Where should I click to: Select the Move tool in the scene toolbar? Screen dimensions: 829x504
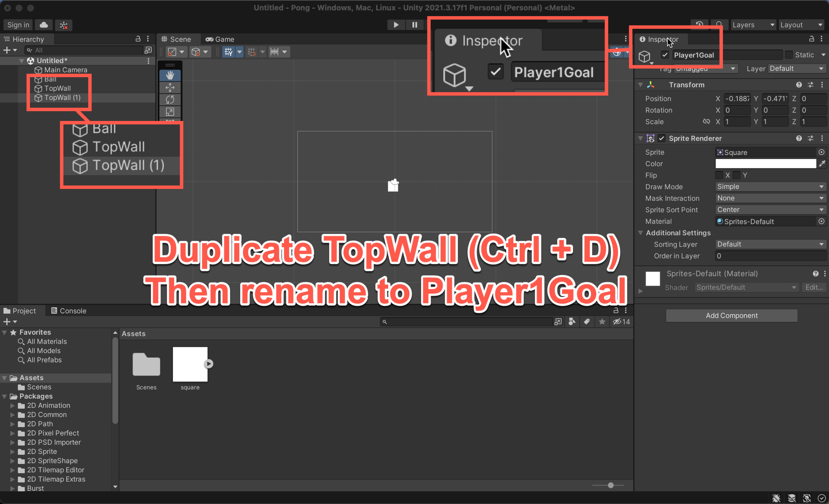tap(170, 87)
